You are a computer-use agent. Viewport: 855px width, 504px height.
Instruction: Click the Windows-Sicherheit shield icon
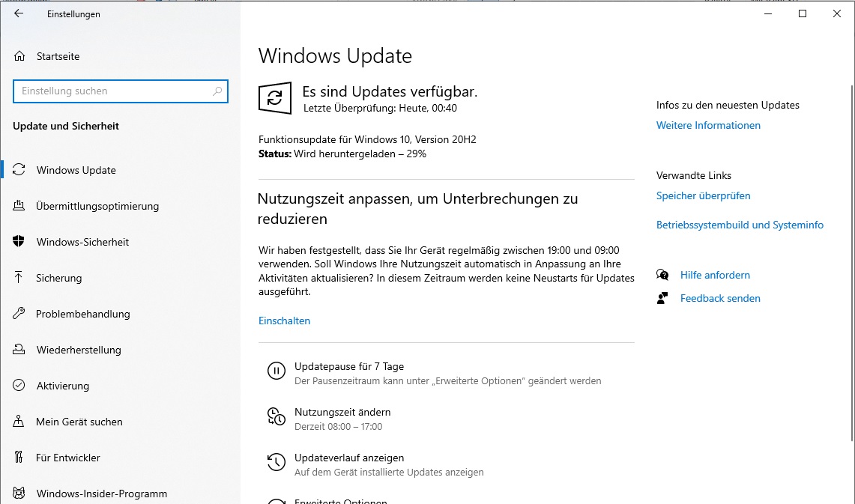[19, 241]
